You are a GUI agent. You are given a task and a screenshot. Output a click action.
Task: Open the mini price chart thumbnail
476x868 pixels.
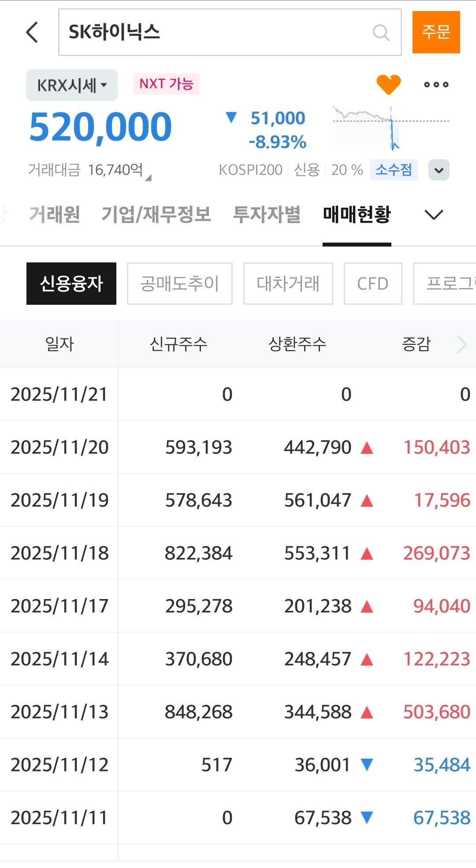391,128
